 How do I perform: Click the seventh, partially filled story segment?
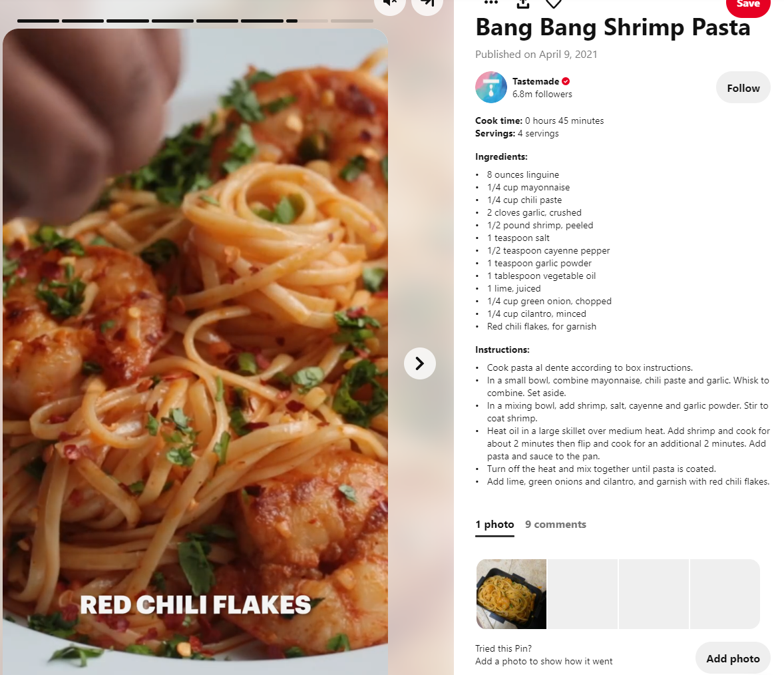click(307, 21)
